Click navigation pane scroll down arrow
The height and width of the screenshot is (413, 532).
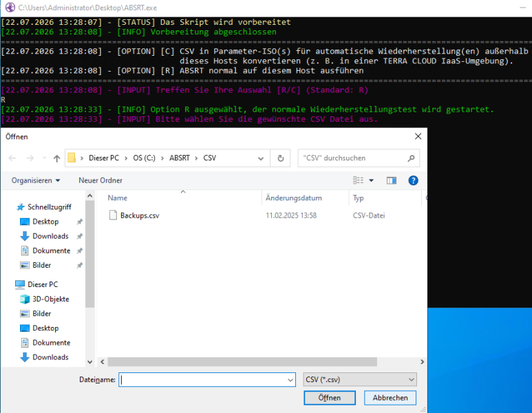[90, 362]
